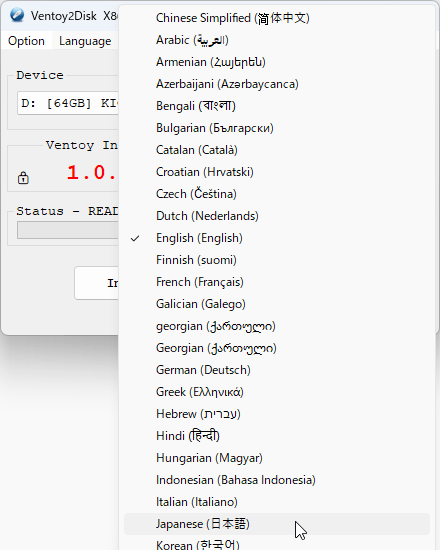The image size is (440, 550).
Task: Select Japanese (日本語) language
Action: (x=277, y=524)
